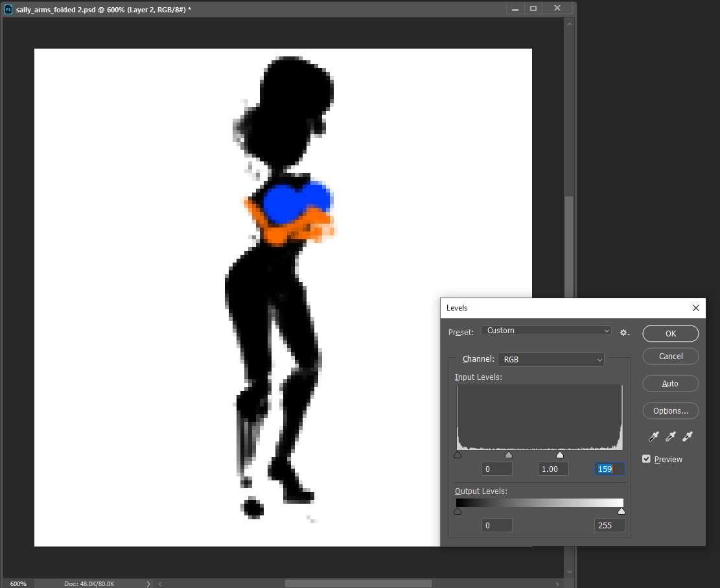
Task: Click the Photoshop document icon in title bar
Action: (8, 9)
